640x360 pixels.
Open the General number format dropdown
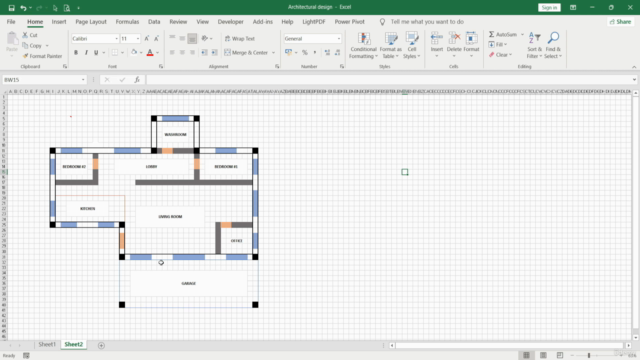pyautogui.click(x=339, y=39)
